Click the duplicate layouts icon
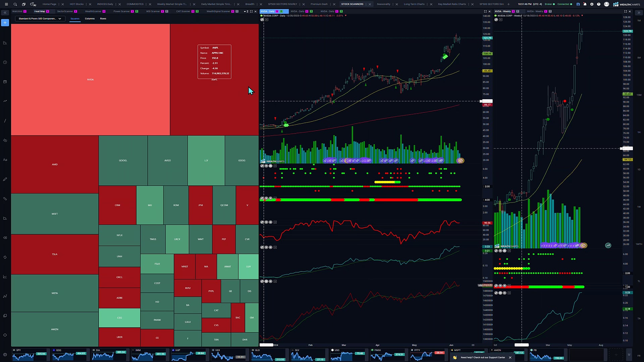Image resolution: width=644 pixels, height=362 pixels. coord(23,4)
